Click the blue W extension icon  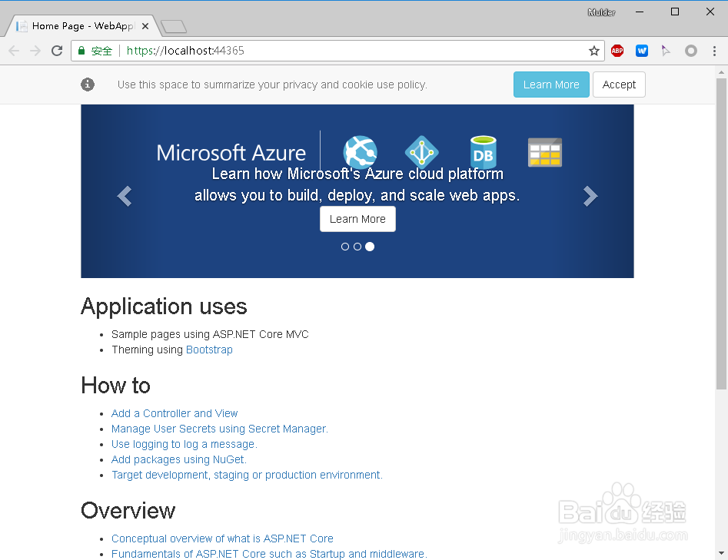(x=642, y=51)
